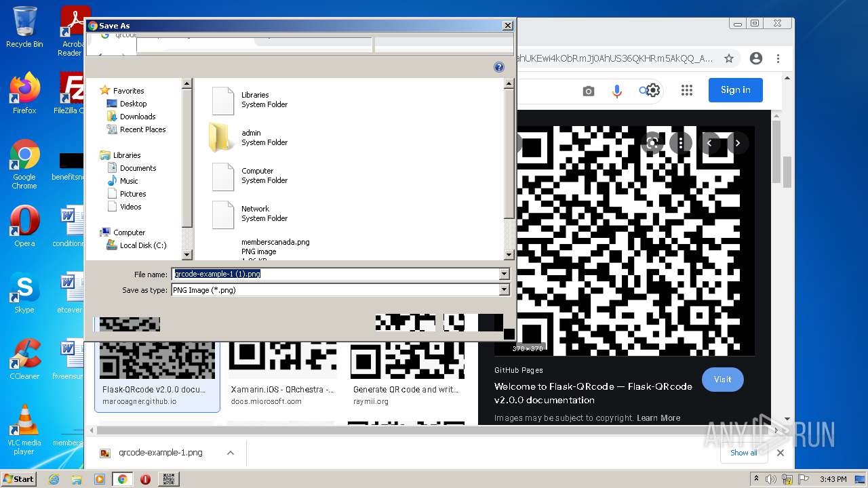868x488 pixels.
Task: Open Windows Media Player from the taskbar
Action: (100, 479)
